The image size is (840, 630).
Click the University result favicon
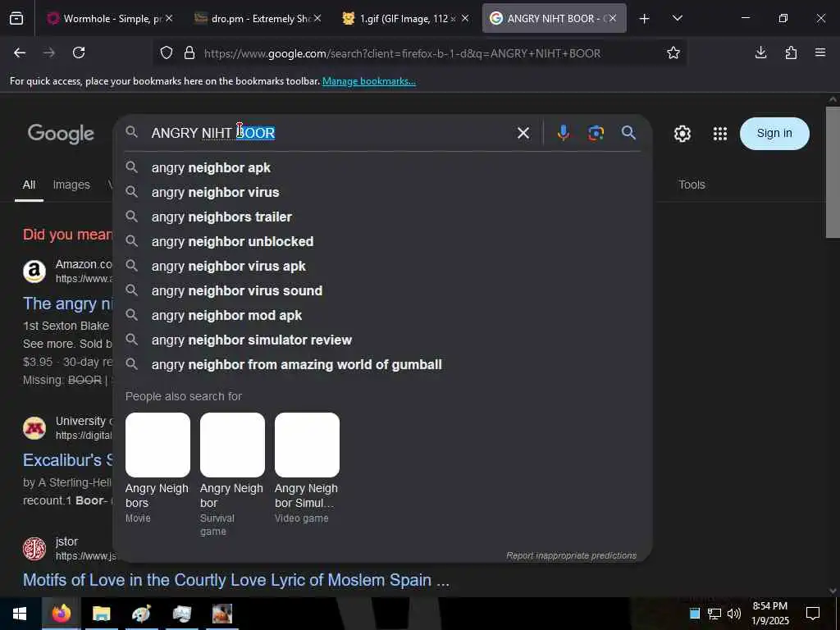34,428
